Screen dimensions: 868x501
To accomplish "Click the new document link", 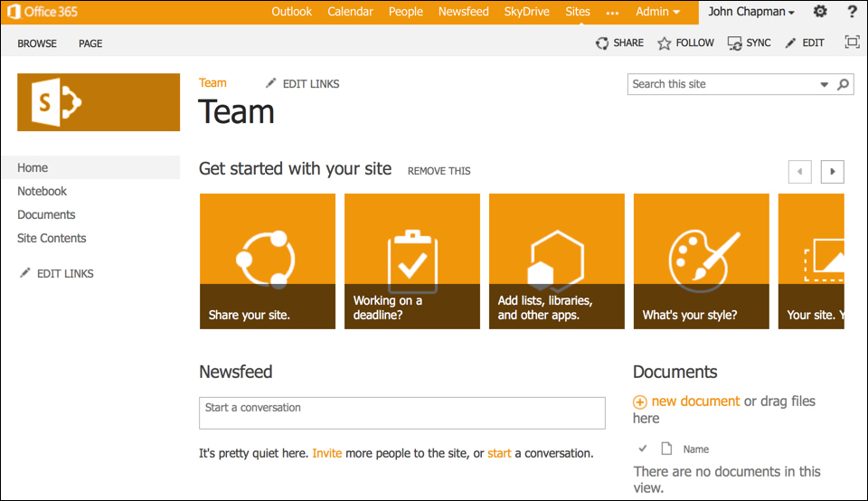I will pos(694,402).
